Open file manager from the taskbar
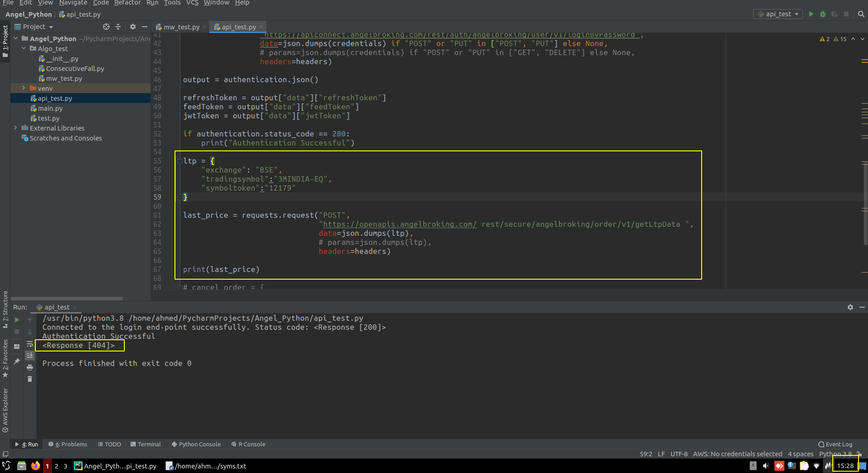 [x=21, y=466]
